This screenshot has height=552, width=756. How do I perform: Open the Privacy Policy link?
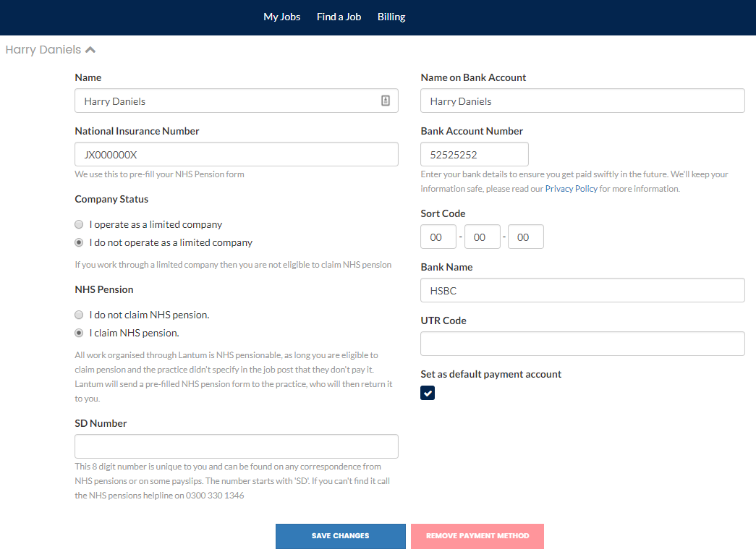coord(572,189)
